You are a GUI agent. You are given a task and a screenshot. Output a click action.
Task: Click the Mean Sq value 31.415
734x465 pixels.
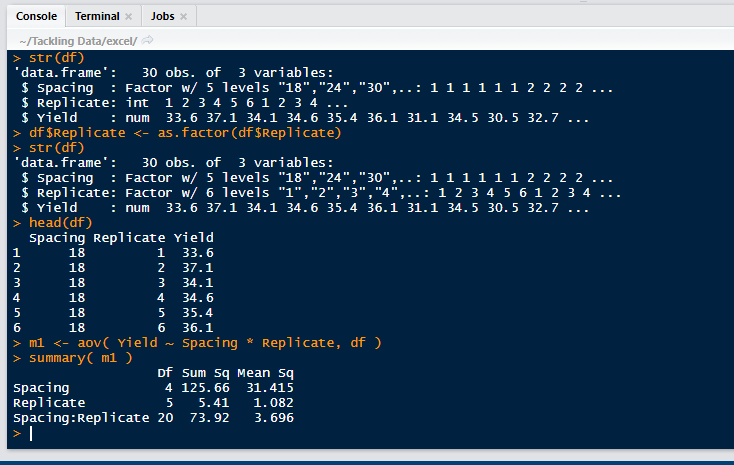coord(270,388)
